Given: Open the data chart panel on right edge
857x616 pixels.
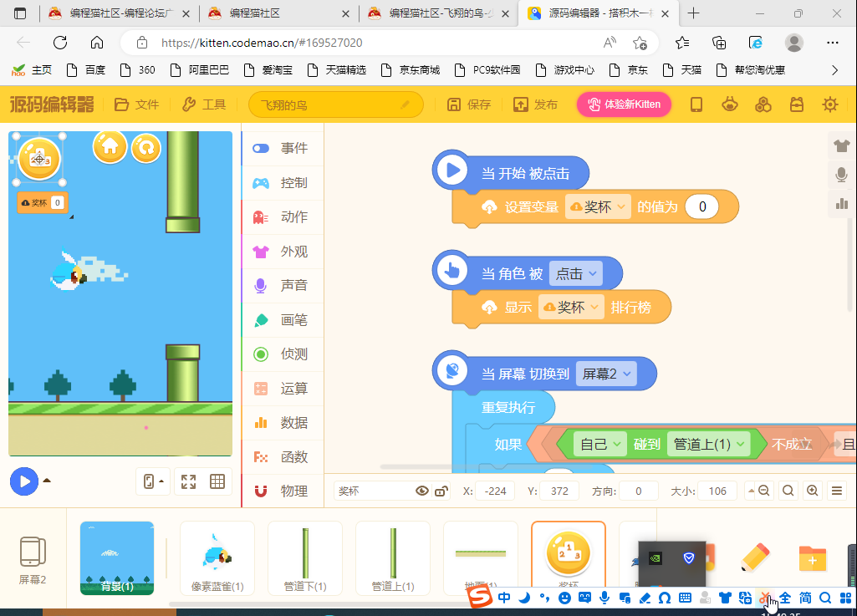Looking at the screenshot, I should pos(842,204).
